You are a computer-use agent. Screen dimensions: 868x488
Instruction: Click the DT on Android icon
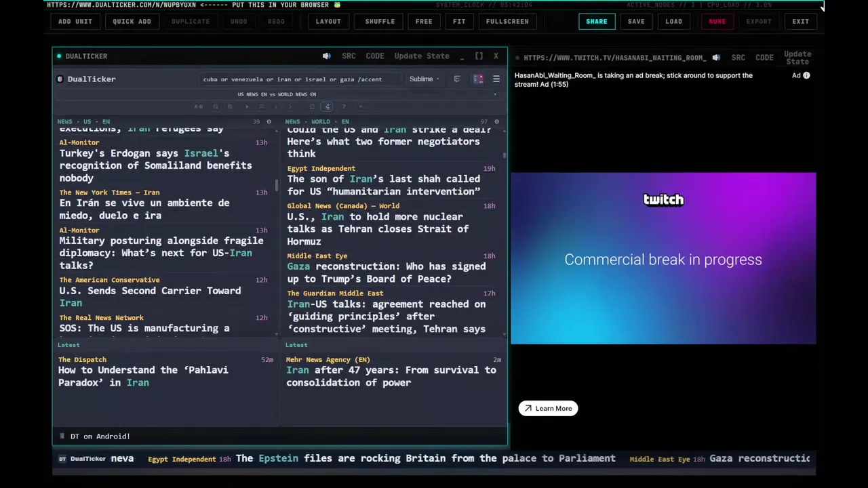pyautogui.click(x=62, y=436)
